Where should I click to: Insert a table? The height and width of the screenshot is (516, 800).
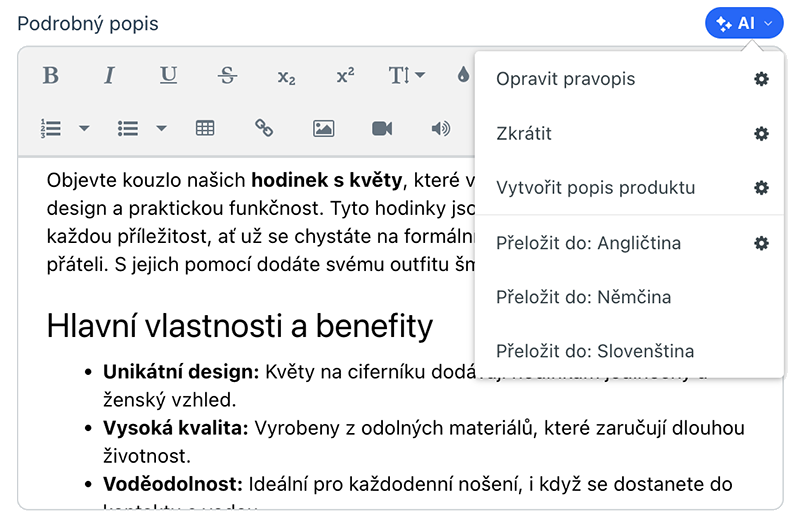[x=205, y=128]
